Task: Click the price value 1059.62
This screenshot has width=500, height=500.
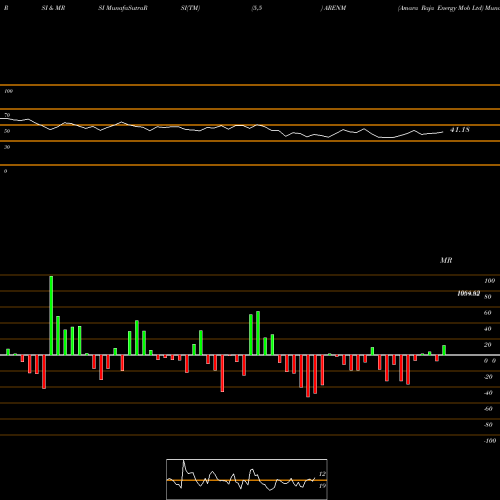Action: tap(469, 293)
